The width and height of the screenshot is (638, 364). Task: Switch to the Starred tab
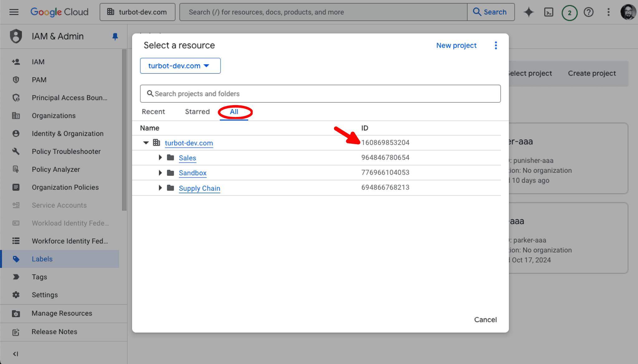[197, 112]
